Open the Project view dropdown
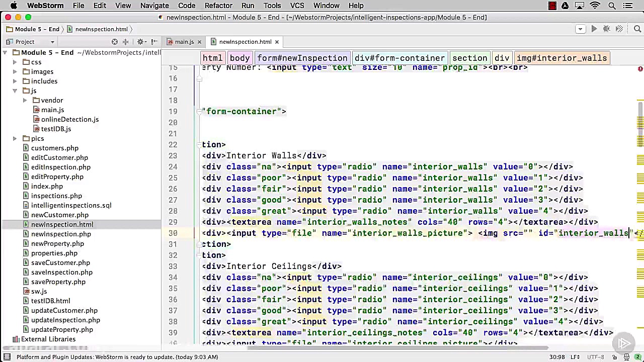The image size is (644, 362). (52, 42)
